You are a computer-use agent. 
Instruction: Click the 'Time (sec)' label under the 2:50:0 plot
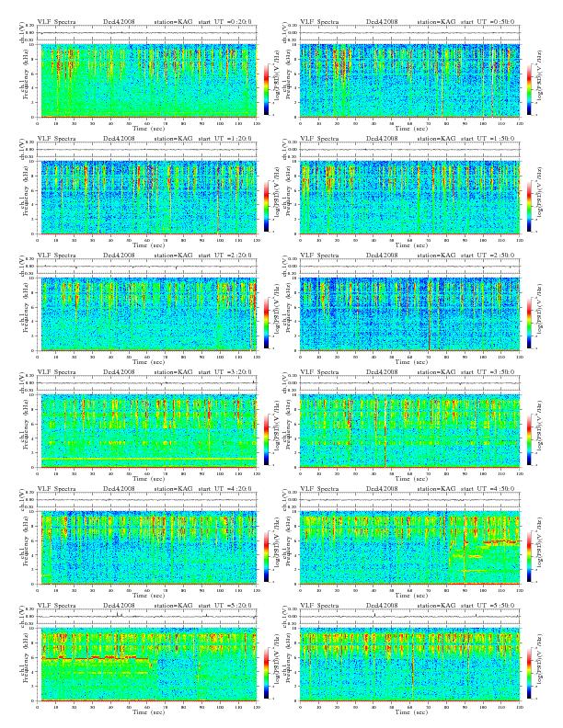411,361
